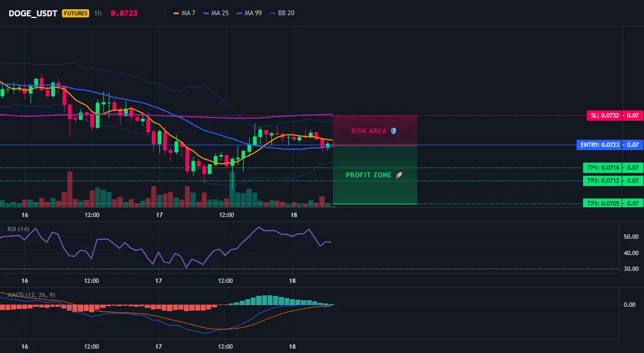Click the TP2: 0.0712 target label

[x=603, y=181]
